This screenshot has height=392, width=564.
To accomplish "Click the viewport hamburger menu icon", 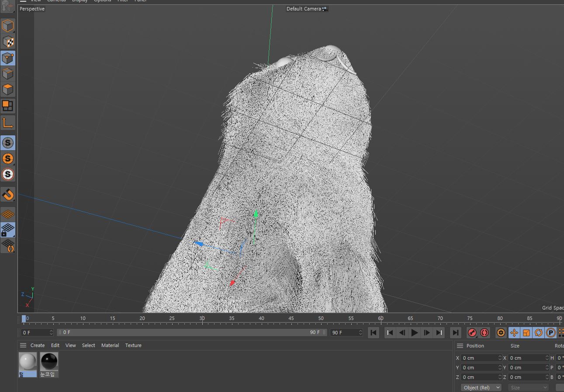I will [23, 0].
